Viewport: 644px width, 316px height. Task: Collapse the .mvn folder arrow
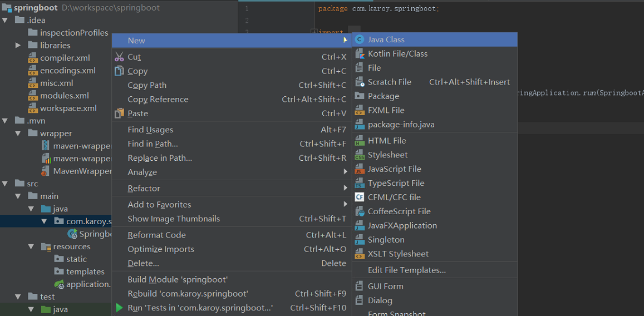6,121
